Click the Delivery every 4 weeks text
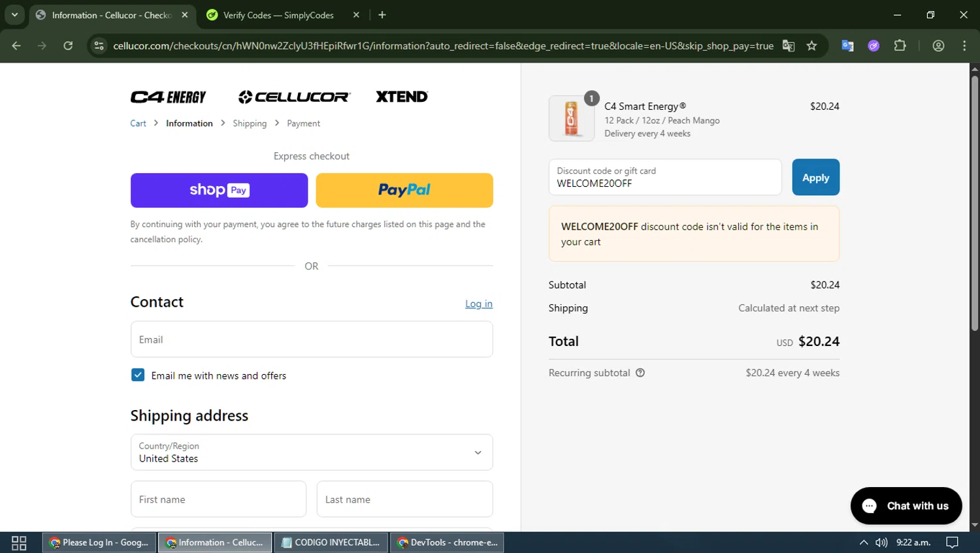 coord(647,133)
